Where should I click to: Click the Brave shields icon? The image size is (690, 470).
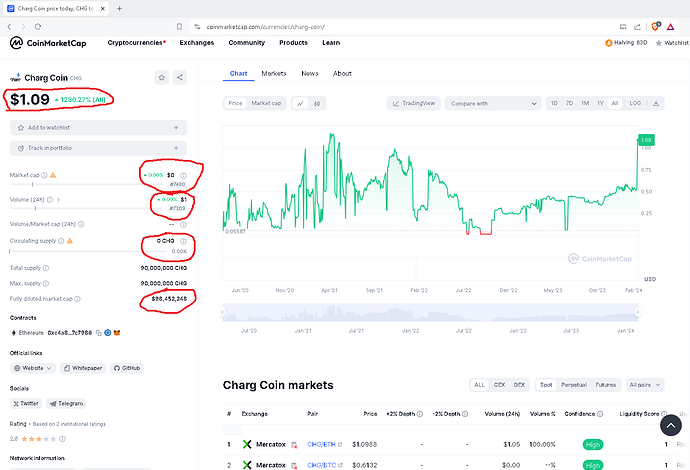(x=655, y=26)
